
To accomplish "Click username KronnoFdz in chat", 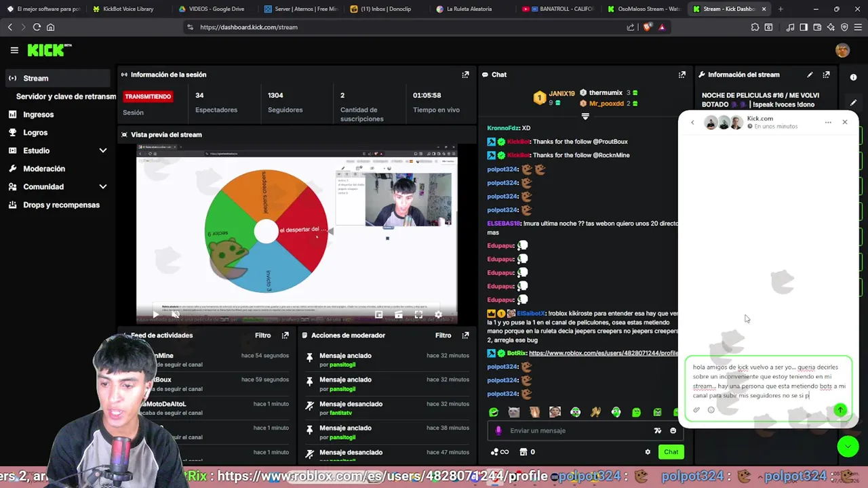I will (x=502, y=128).
